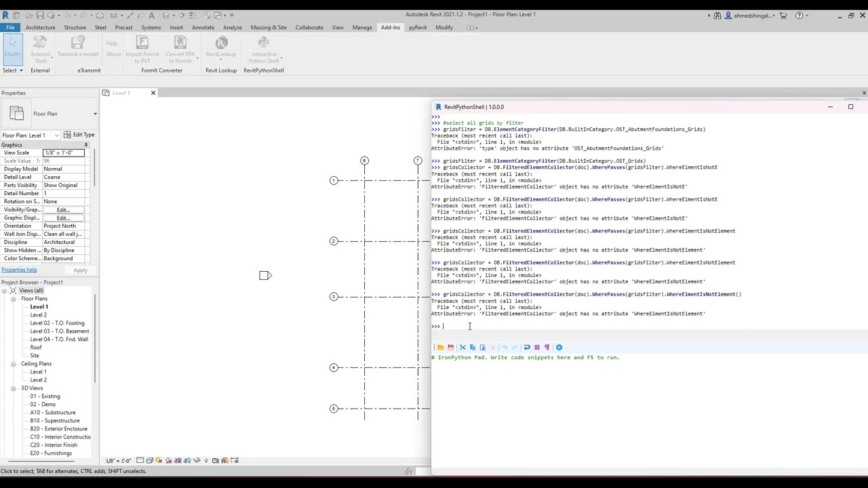
Task: Click Orientation value Project North
Action: [x=64, y=226]
